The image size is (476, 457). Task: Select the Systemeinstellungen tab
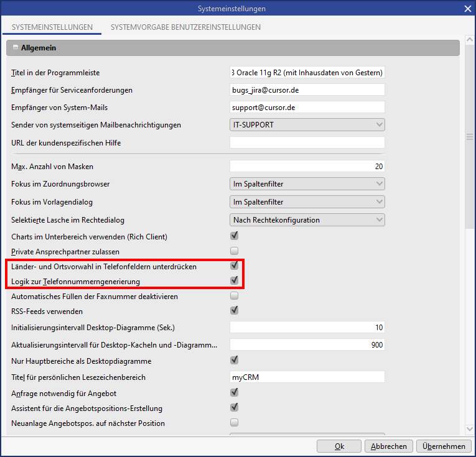point(52,27)
